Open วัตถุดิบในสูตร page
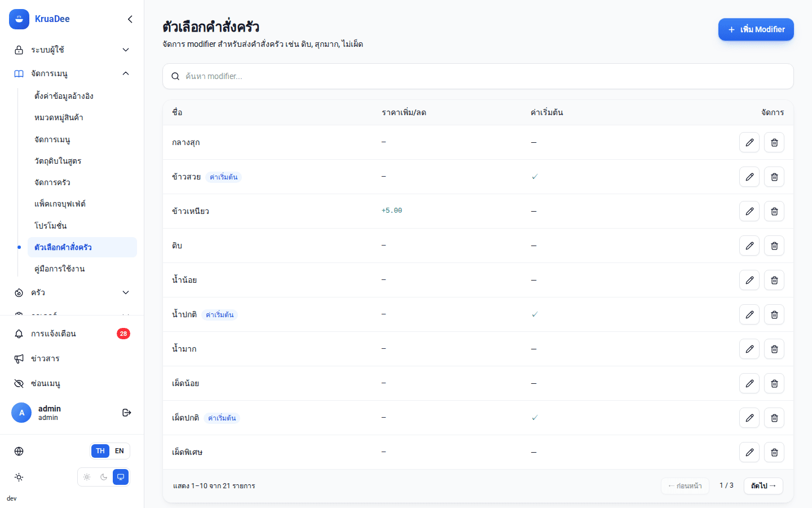Viewport: 812px width, 508px height. coord(82,161)
